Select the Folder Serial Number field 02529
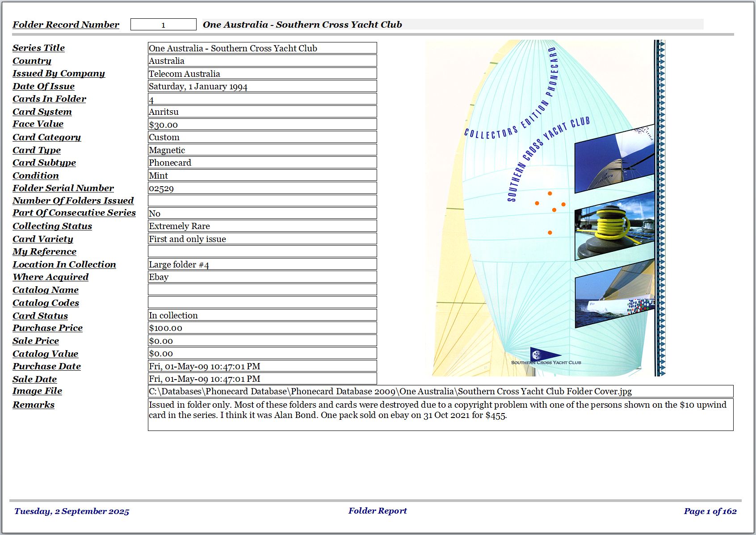Screen dimensions: 756x535 (262, 188)
